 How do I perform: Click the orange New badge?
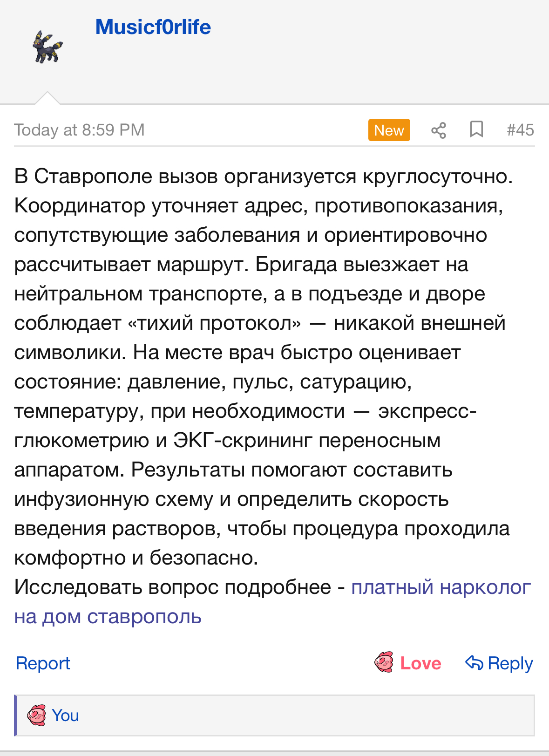(389, 130)
